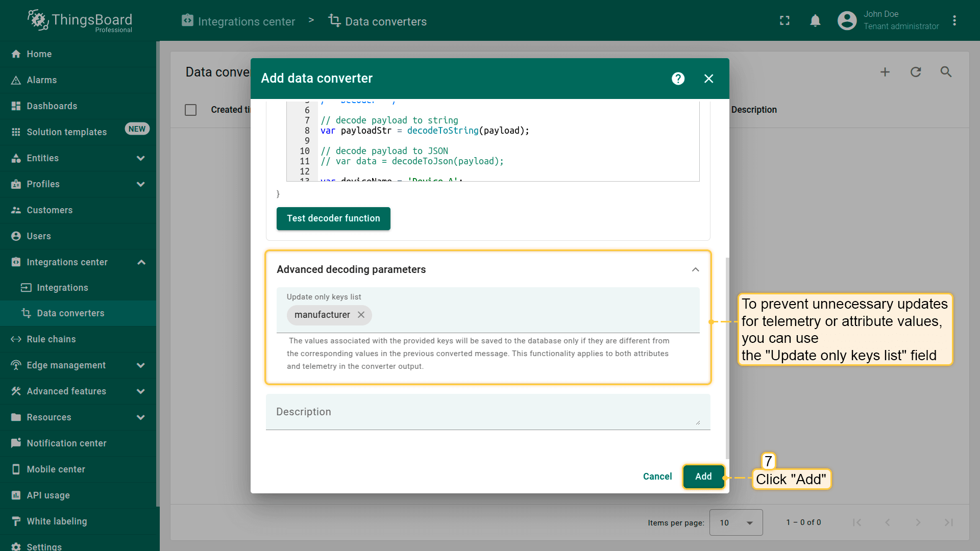980x551 pixels.
Task: Tick the select-all checkbox in table header
Action: click(x=190, y=110)
